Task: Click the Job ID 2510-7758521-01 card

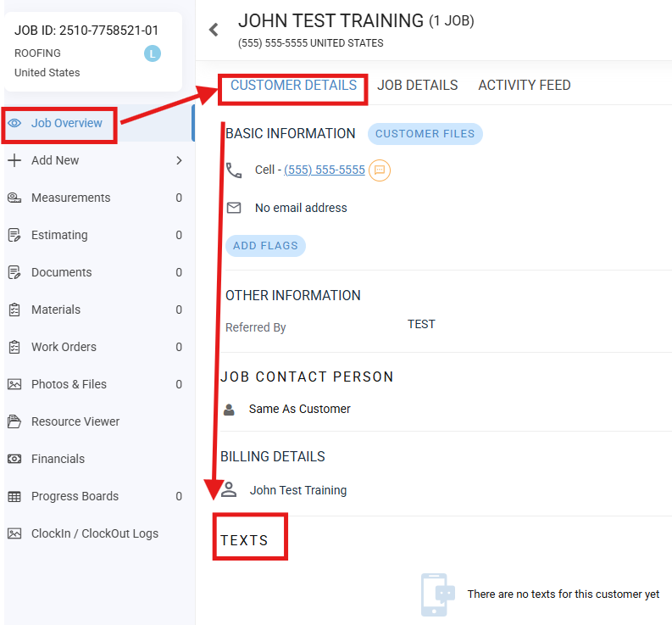Action: click(x=93, y=52)
